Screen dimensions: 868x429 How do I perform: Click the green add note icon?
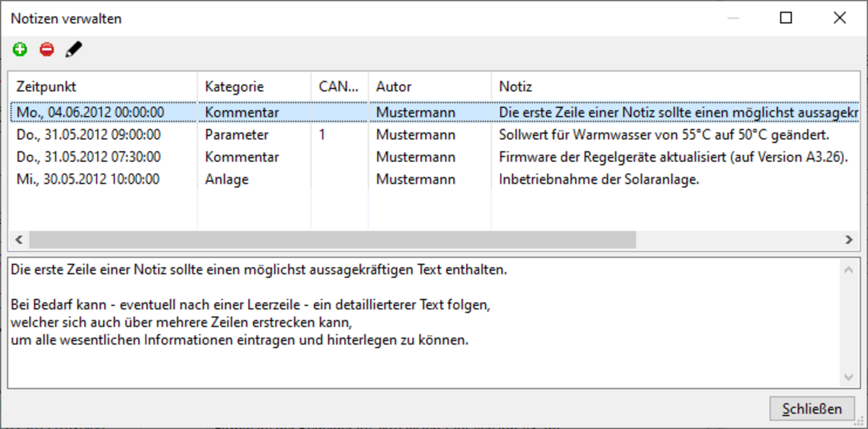[20, 49]
